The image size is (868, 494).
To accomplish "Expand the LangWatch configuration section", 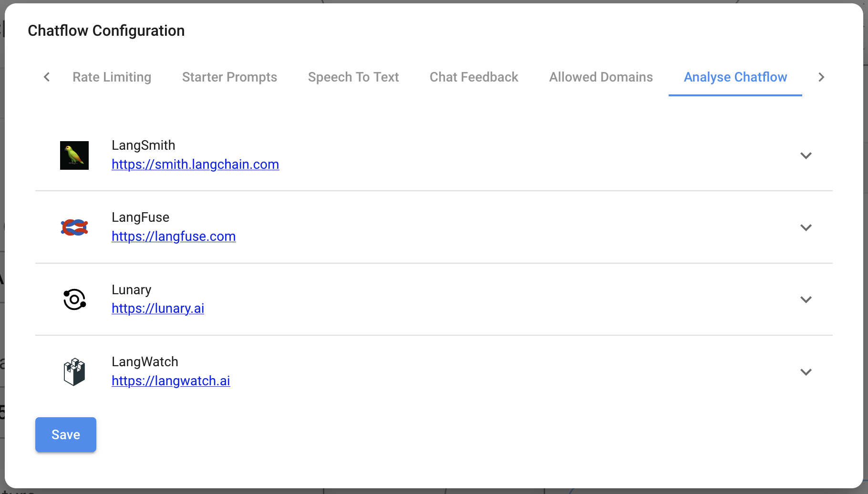I will coord(806,372).
